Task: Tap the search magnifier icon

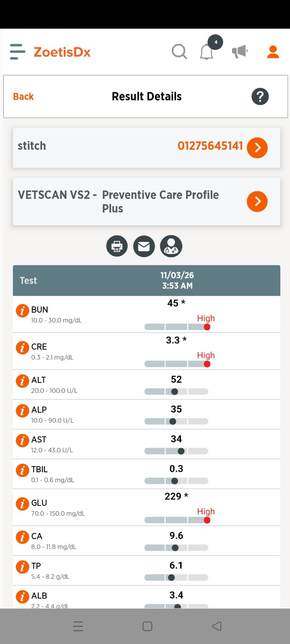Action: pos(179,52)
